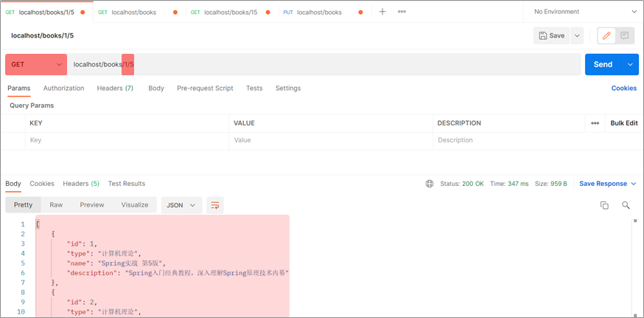Click the wrap lines icon in response toolbar

(x=215, y=205)
